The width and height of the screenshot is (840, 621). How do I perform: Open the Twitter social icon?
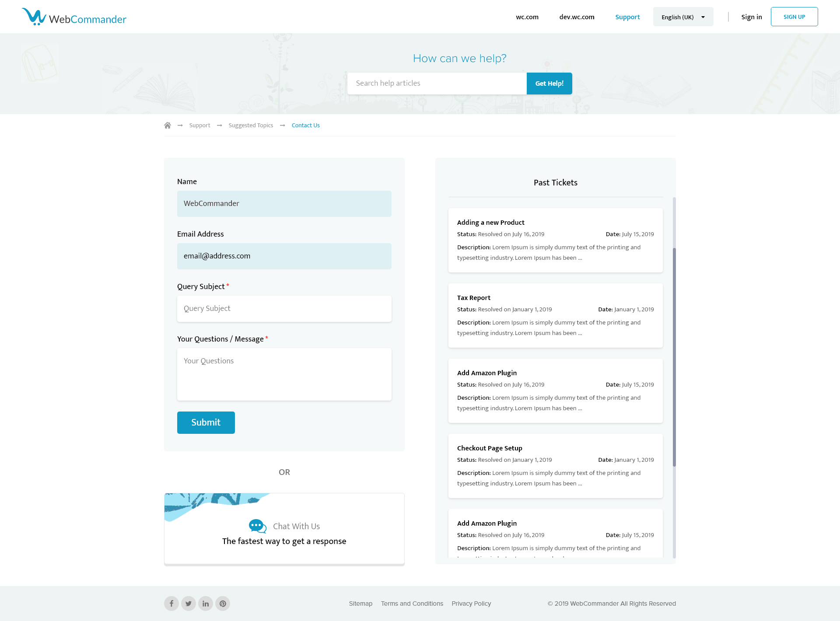click(x=189, y=604)
